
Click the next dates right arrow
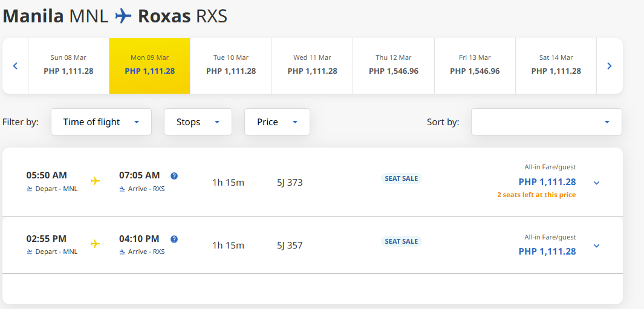[x=609, y=66]
